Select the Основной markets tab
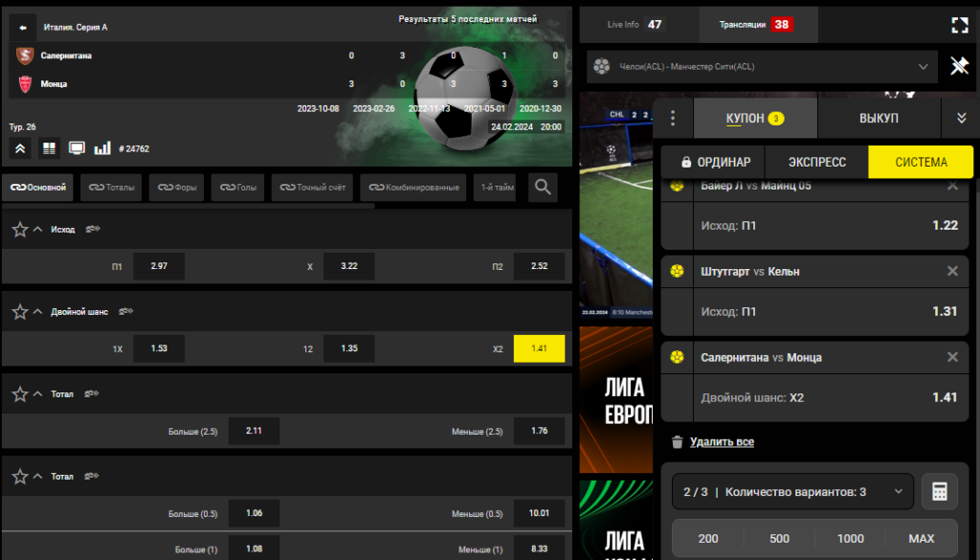The height and width of the screenshot is (560, 980). point(37,188)
